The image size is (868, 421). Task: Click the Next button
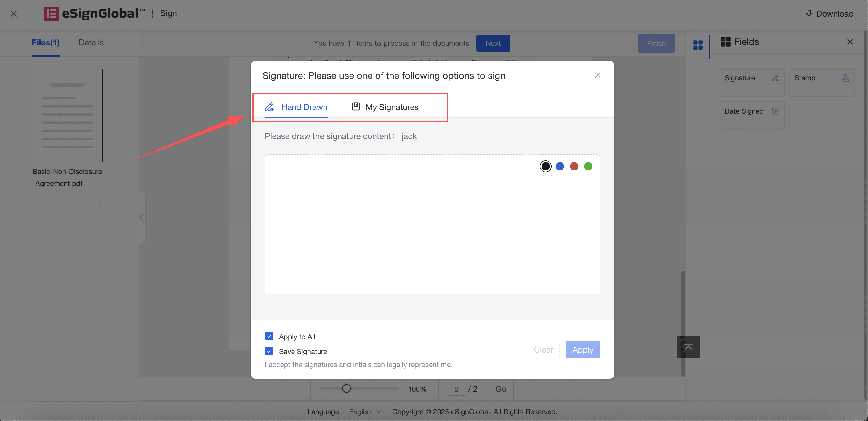point(493,43)
